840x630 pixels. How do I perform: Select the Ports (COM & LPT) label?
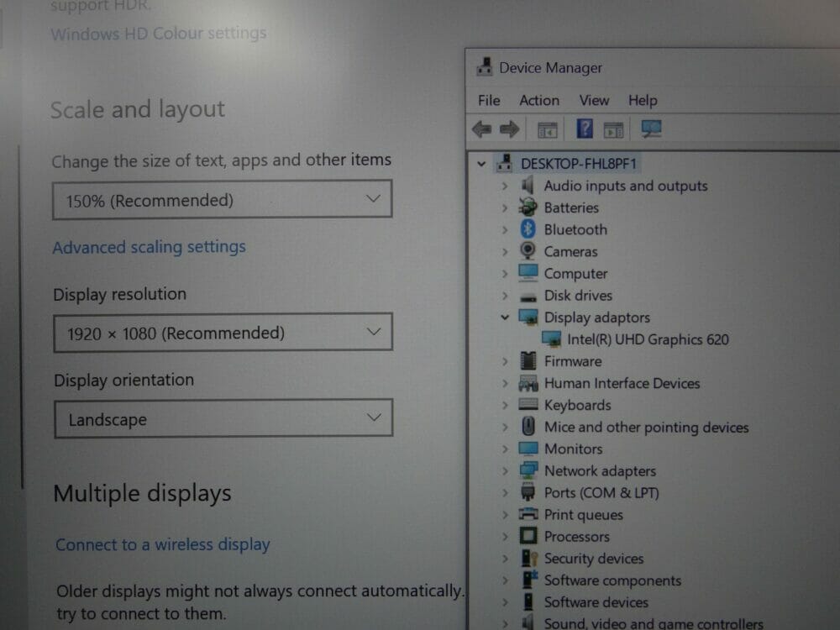pos(601,492)
